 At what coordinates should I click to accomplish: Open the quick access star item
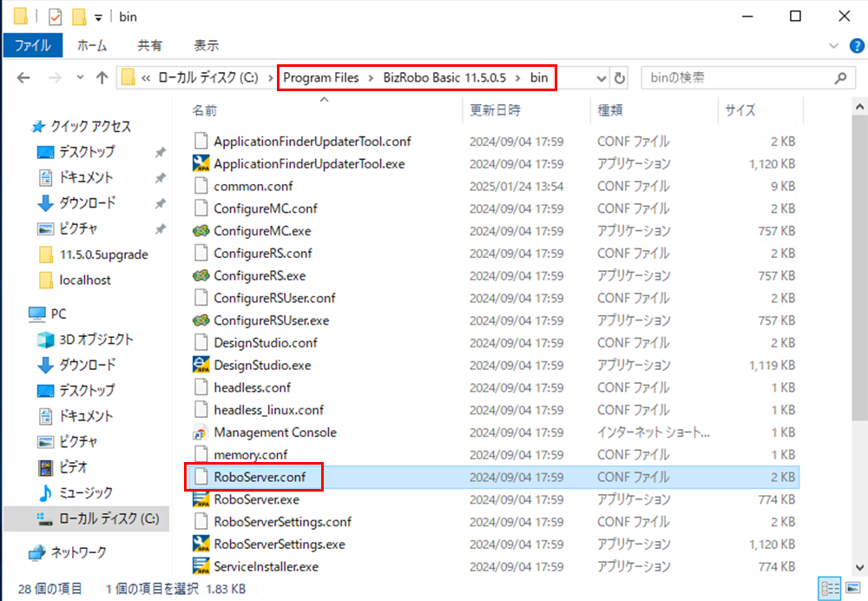[82, 126]
